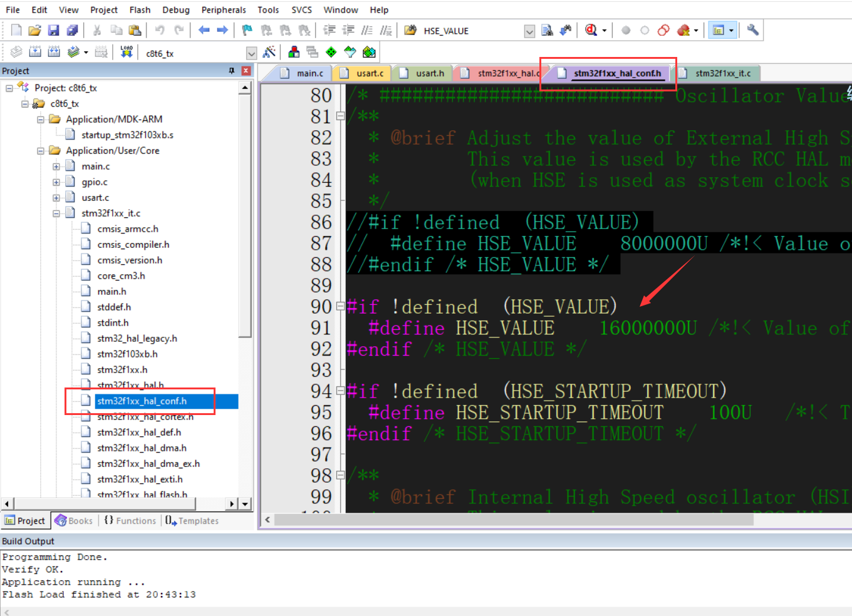The width and height of the screenshot is (852, 616).
Task: Open the Flash menu
Action: point(140,10)
